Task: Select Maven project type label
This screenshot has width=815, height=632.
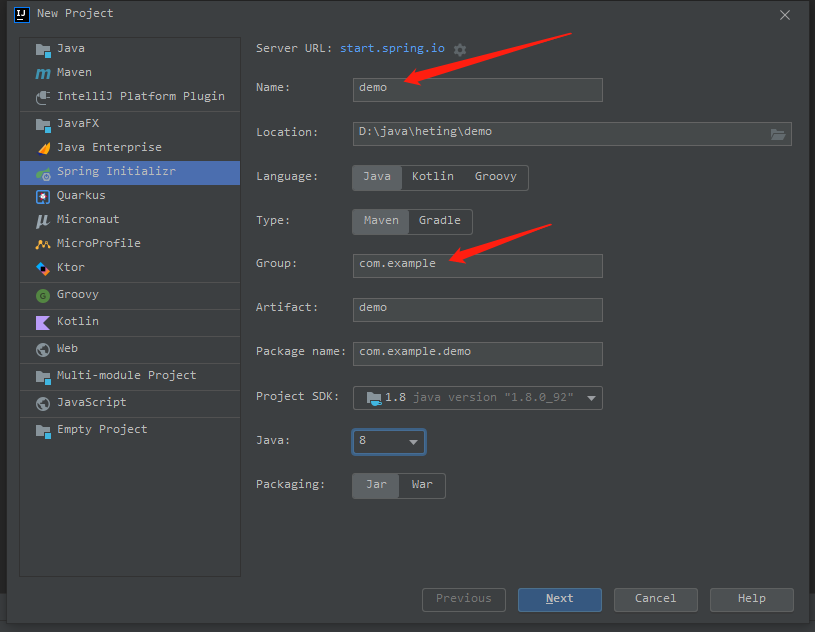Action: (x=74, y=72)
